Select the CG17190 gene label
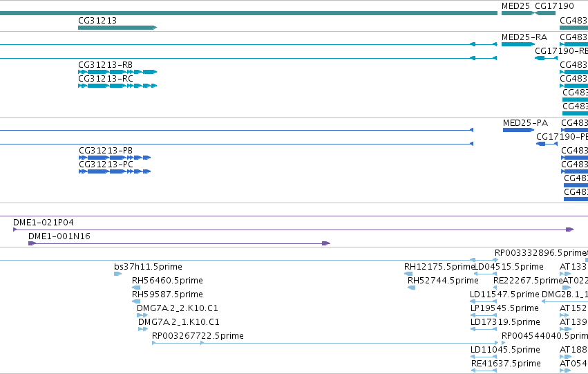 pos(554,6)
